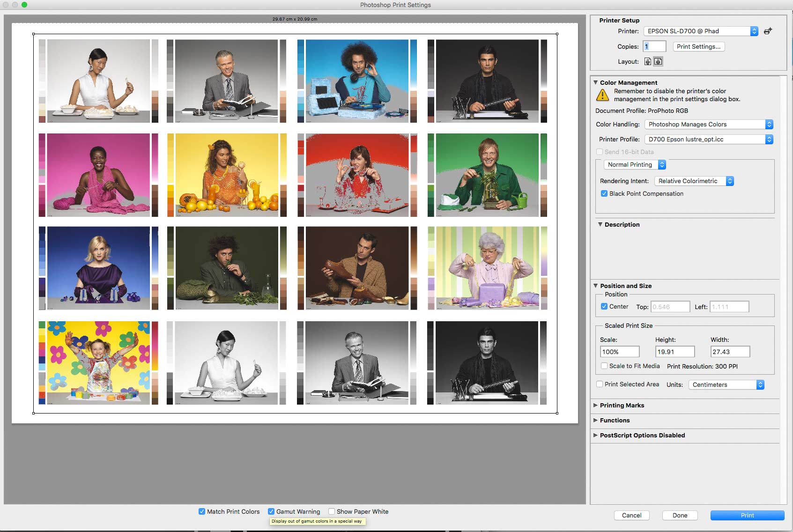
Task: Click the Cancel button
Action: click(x=631, y=515)
